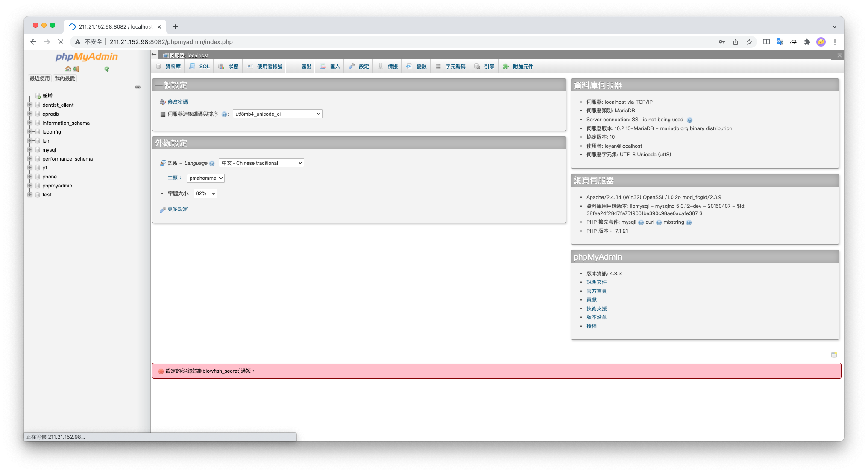Viewport: 868px width, 473px height.
Task: Click help icon beside Language label
Action: point(212,164)
